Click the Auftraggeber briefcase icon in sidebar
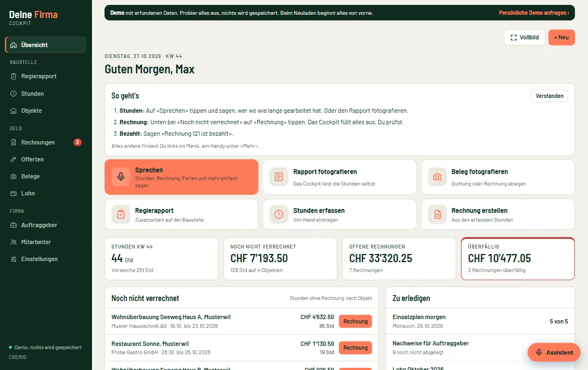This screenshot has height=370, width=588. (14, 225)
